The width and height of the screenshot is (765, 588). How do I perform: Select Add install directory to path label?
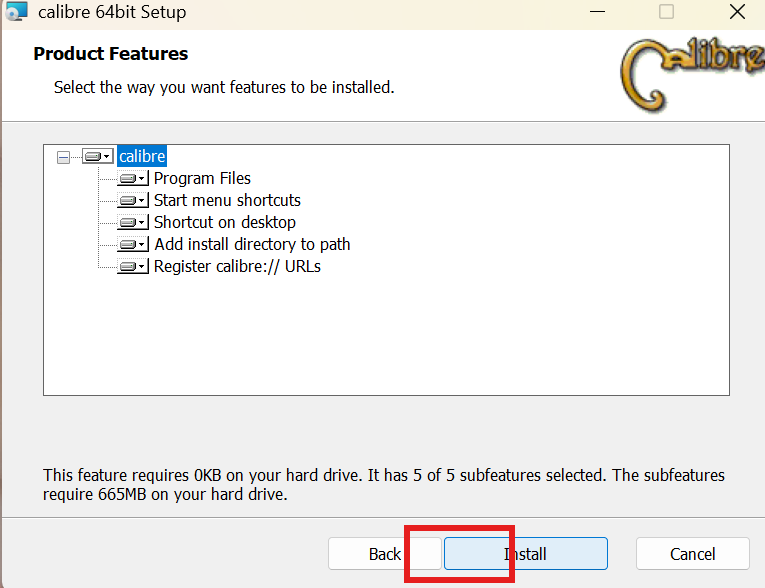coord(252,244)
